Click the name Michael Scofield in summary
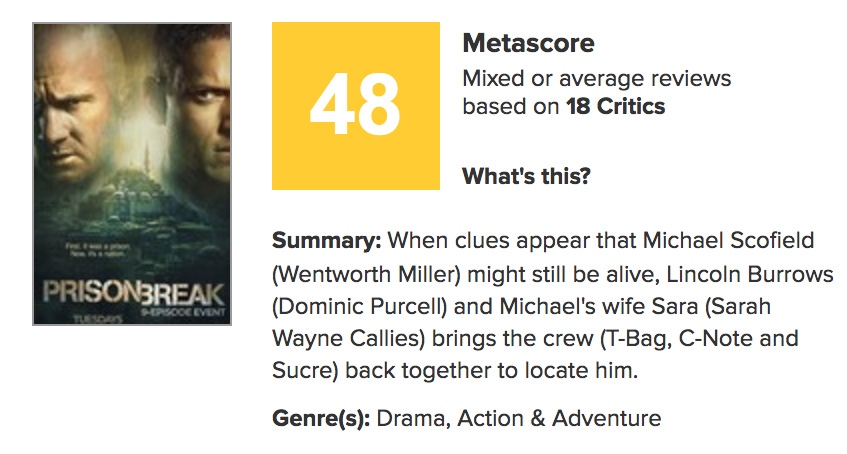 [x=712, y=241]
